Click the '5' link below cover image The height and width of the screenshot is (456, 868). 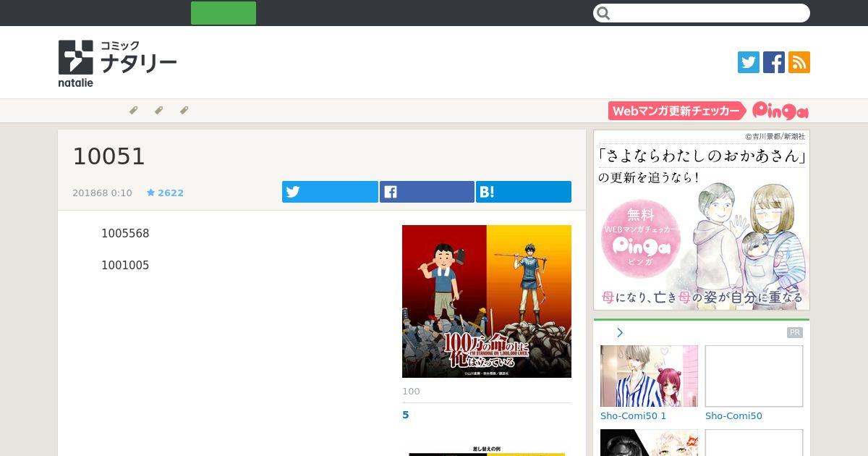tap(406, 415)
